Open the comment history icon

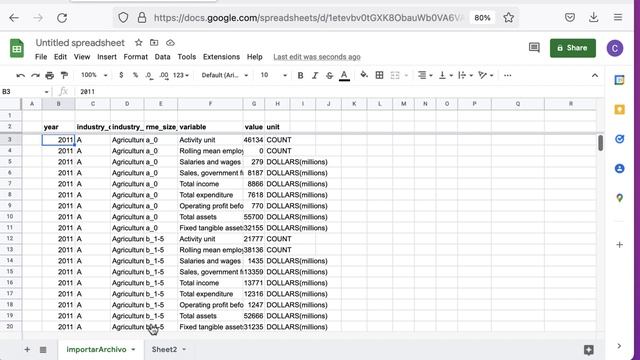pyautogui.click(x=534, y=48)
